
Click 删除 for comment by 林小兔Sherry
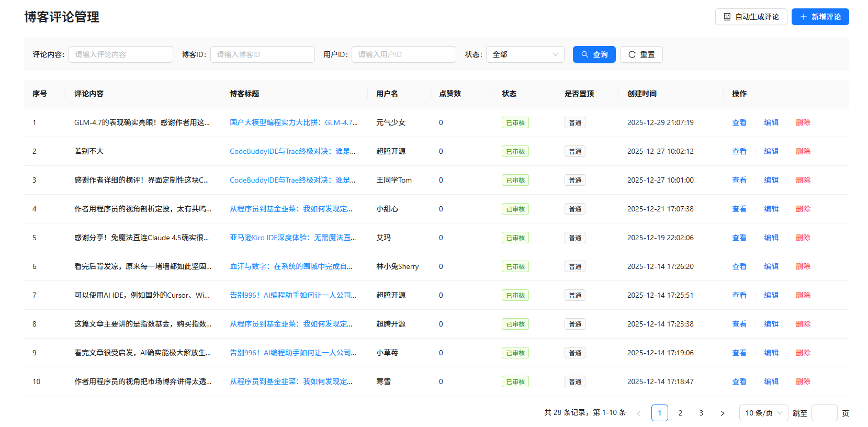tap(803, 266)
